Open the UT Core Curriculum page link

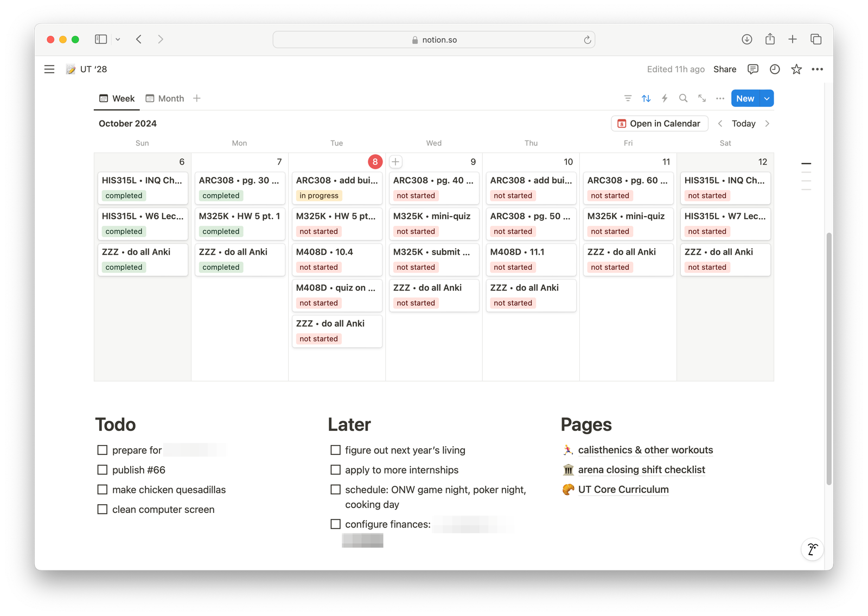coord(623,490)
